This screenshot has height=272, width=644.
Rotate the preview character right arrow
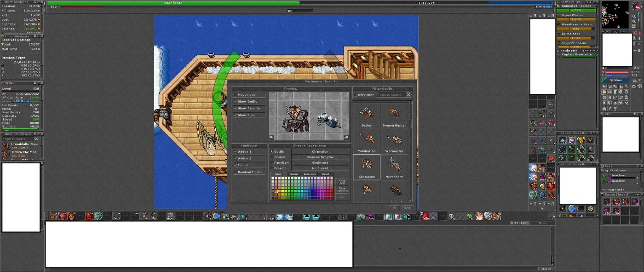point(346,137)
